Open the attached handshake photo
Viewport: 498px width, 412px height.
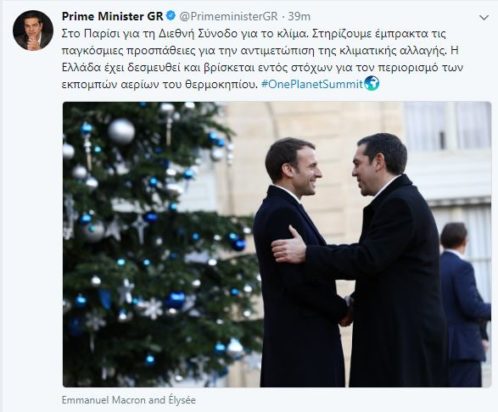point(277,244)
